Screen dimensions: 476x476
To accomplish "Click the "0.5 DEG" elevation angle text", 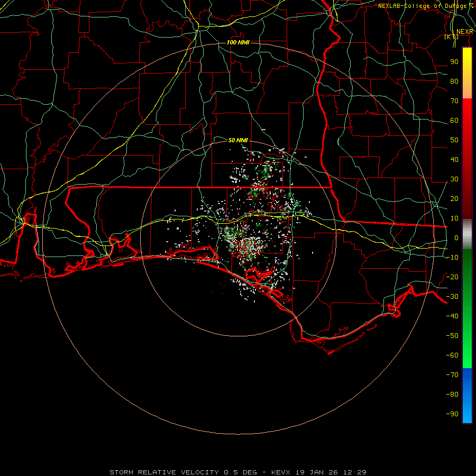I will (241, 472).
